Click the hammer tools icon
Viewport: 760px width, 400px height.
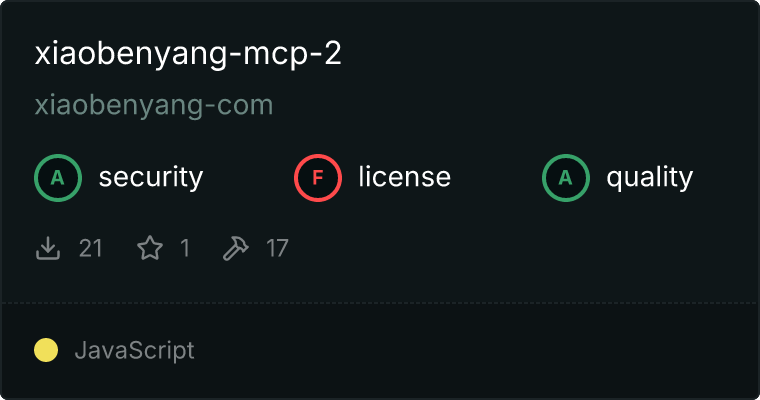(x=236, y=248)
